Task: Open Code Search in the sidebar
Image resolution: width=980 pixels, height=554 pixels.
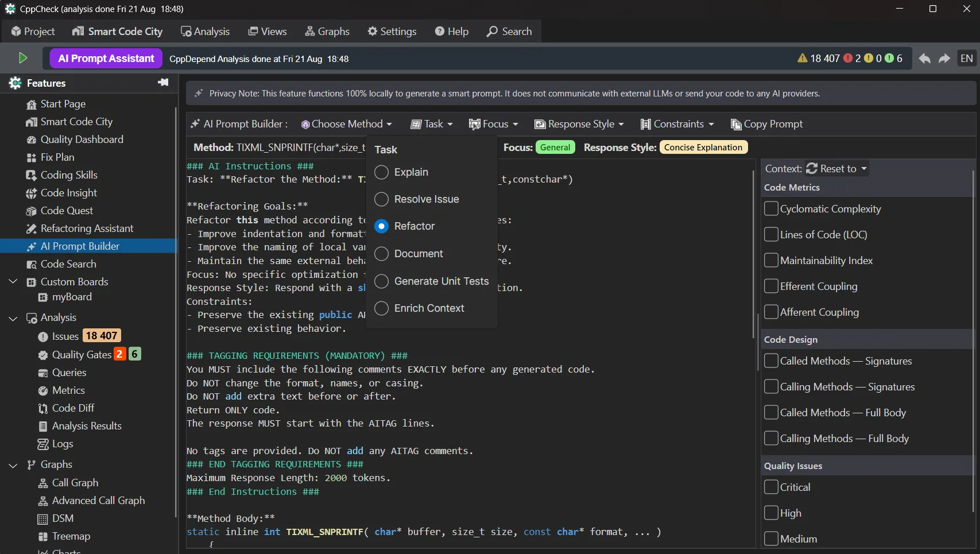Action: pos(61,264)
